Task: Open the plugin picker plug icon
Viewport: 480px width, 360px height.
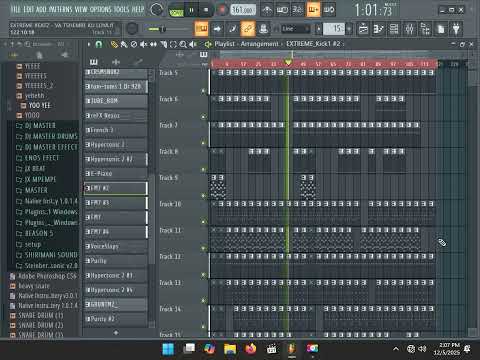Action: (456, 29)
